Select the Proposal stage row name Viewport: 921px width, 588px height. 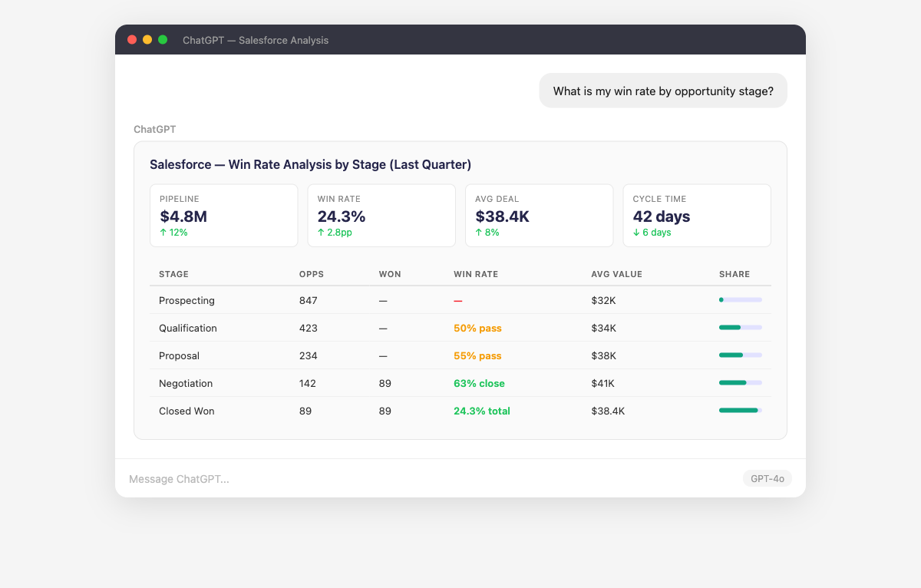pos(179,355)
